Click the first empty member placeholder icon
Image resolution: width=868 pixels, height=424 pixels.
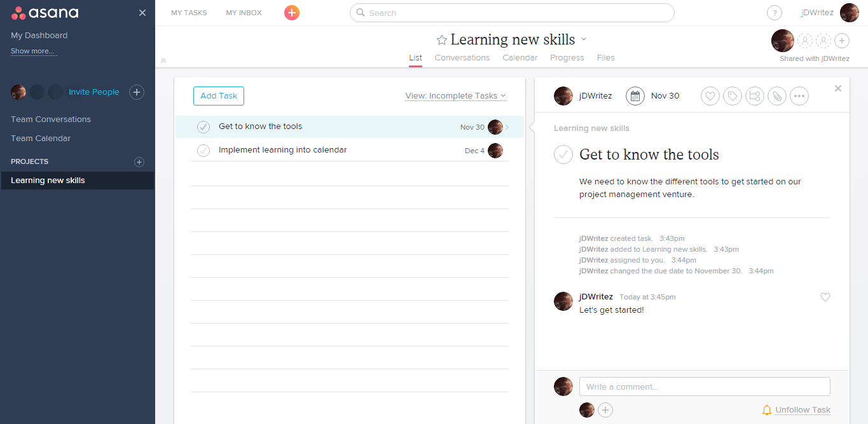pos(805,41)
